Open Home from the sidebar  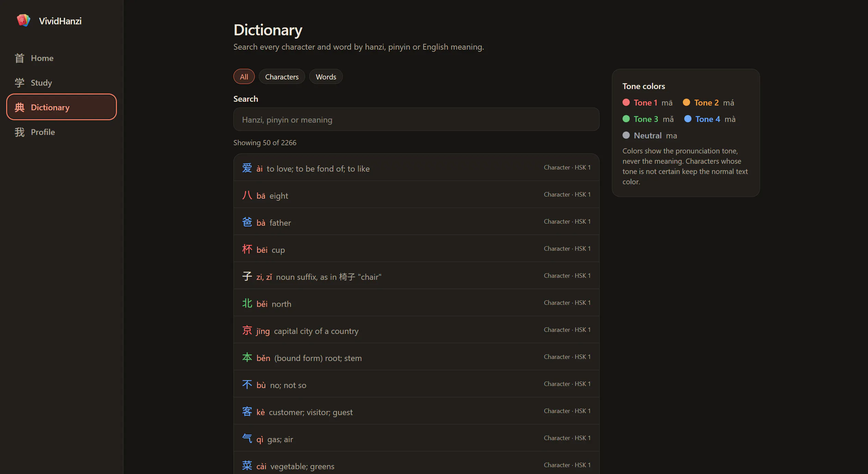(x=61, y=58)
